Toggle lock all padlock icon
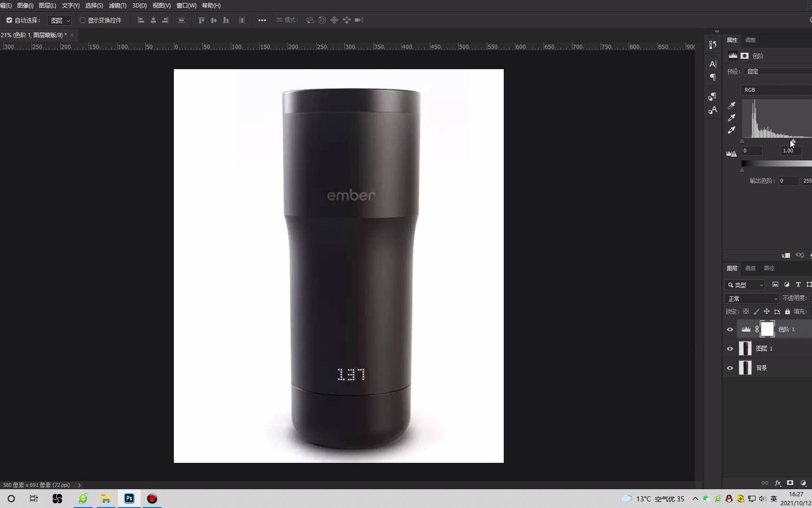812x508 pixels. click(788, 311)
